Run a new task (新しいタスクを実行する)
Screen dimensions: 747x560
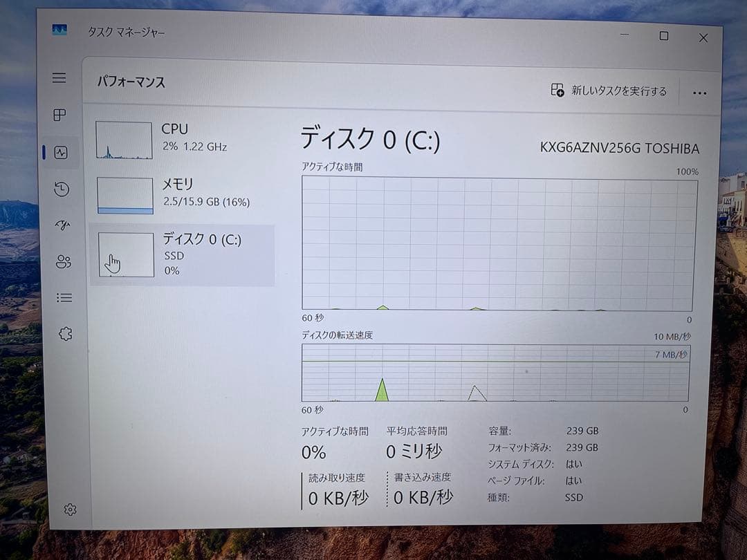pyautogui.click(x=607, y=91)
